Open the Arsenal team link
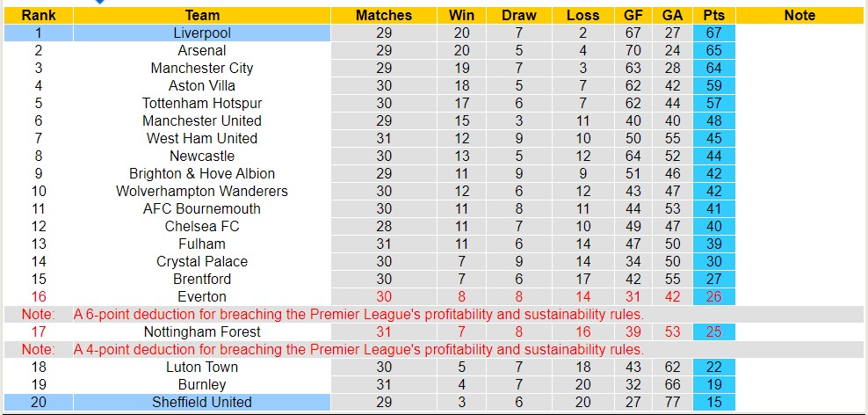868x415 pixels. tap(202, 50)
